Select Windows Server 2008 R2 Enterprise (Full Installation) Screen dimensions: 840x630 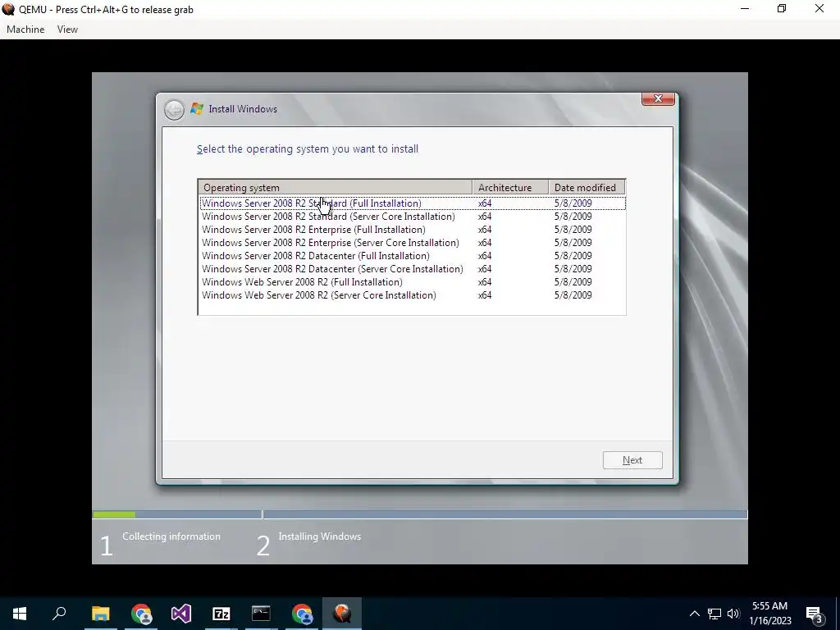[413, 230]
